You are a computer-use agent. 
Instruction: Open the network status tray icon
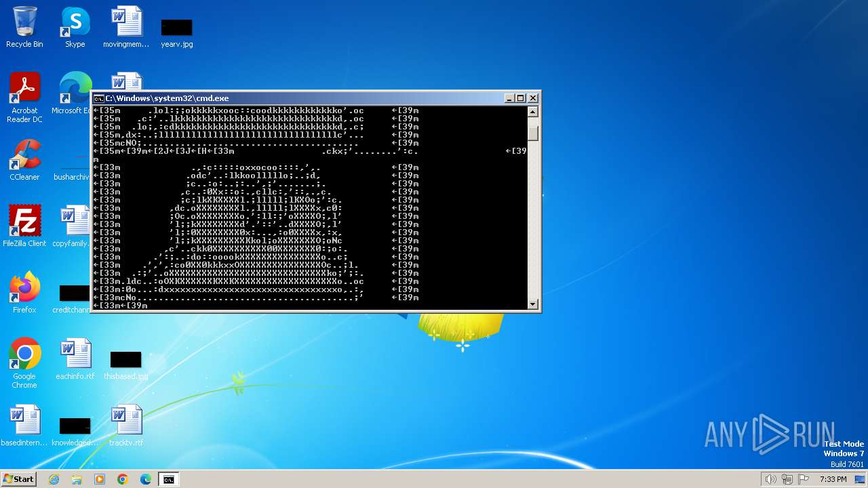787,479
